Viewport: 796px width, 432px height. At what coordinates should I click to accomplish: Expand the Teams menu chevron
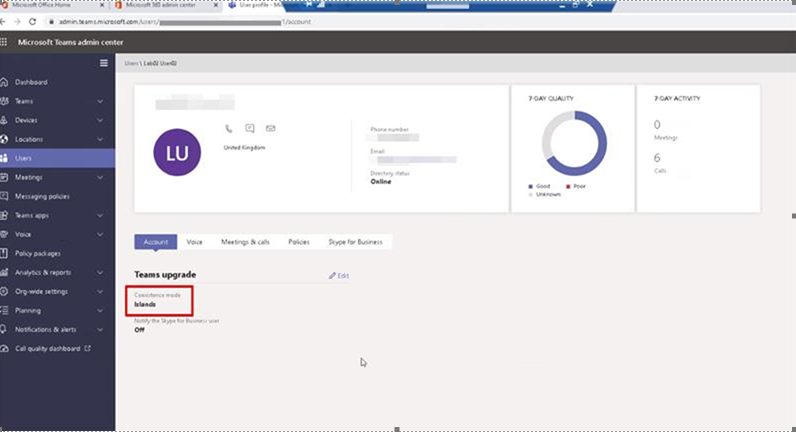click(x=100, y=102)
